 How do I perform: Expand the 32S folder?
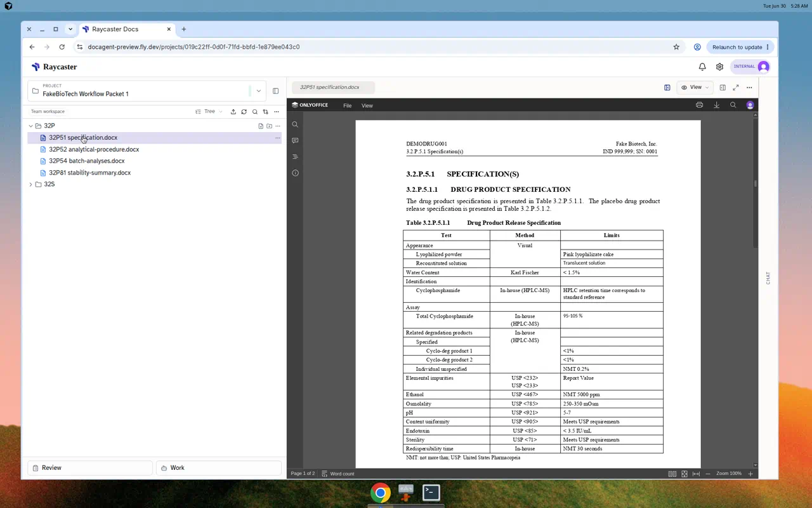(x=30, y=184)
